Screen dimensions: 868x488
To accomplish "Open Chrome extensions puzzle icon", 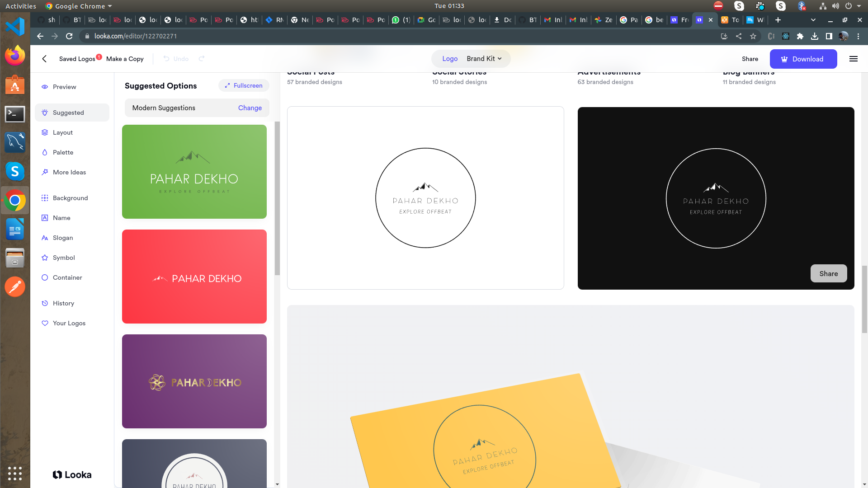I will pos(800,36).
